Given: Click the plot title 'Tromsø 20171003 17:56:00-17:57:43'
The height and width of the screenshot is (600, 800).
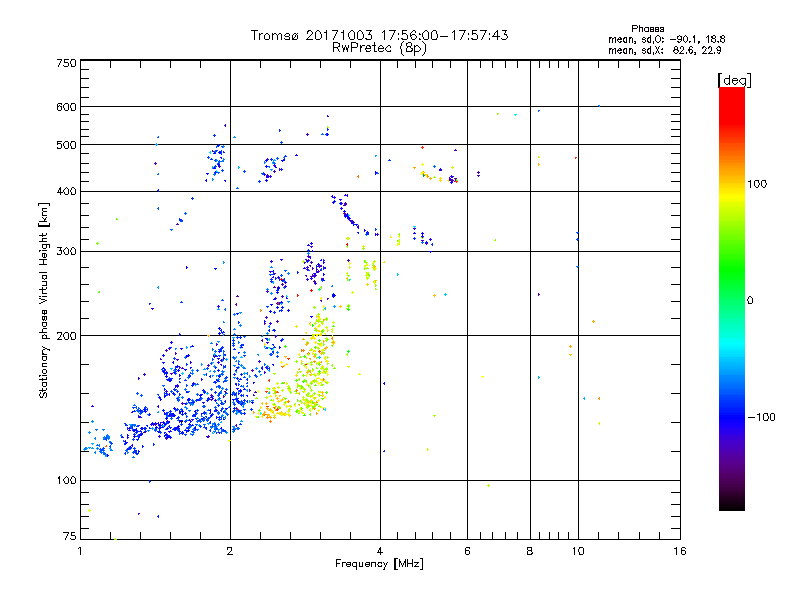Looking at the screenshot, I should [x=379, y=35].
